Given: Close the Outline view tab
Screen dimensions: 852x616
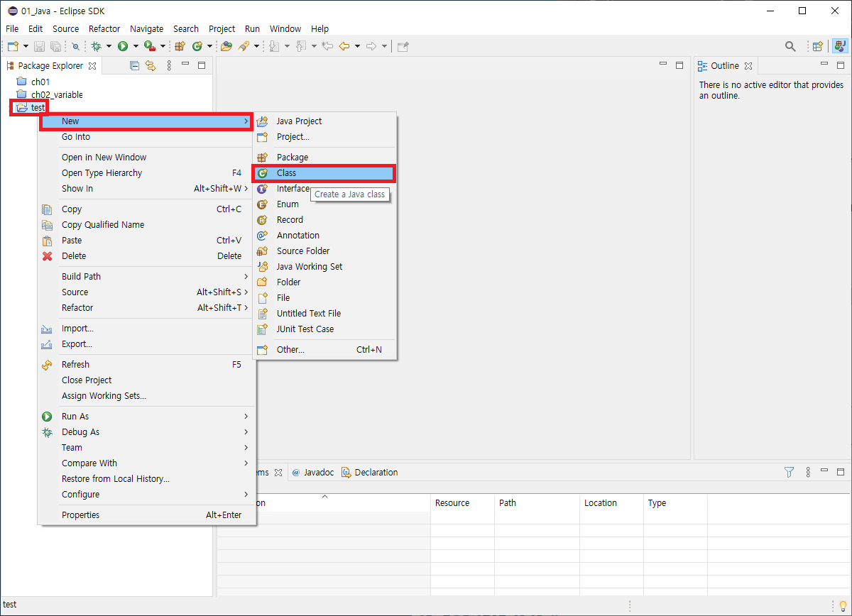Looking at the screenshot, I should coord(748,66).
